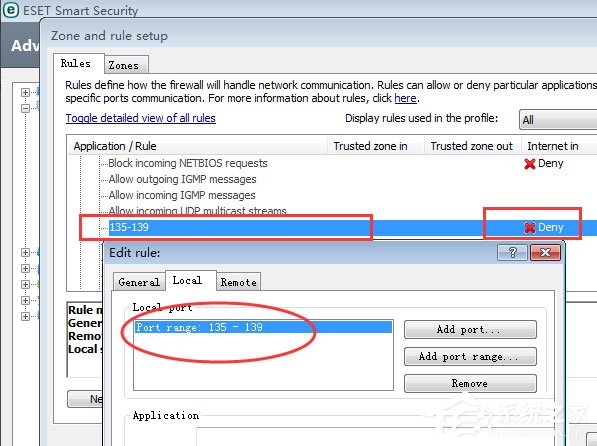
Task: Click red Deny icon on NETBIOS rule
Action: click(x=529, y=164)
